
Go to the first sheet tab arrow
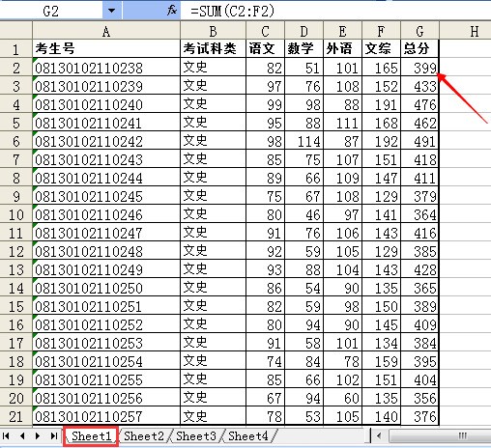[6, 436]
